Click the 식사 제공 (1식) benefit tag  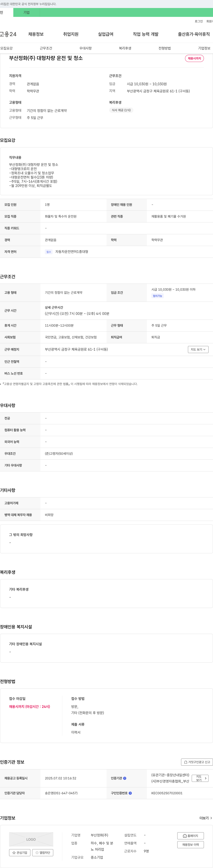click(x=121, y=110)
